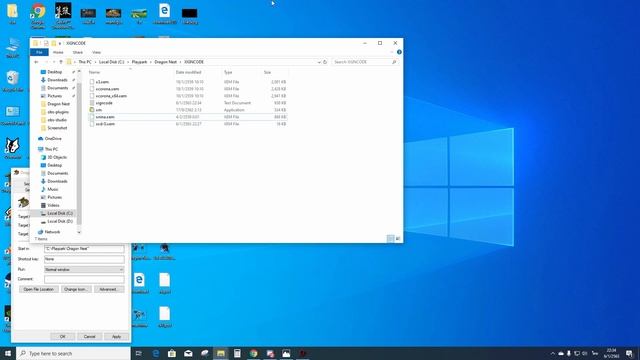Click Dragon Nest in address breadcrumb
This screenshot has width=640, height=360.
coord(166,62)
